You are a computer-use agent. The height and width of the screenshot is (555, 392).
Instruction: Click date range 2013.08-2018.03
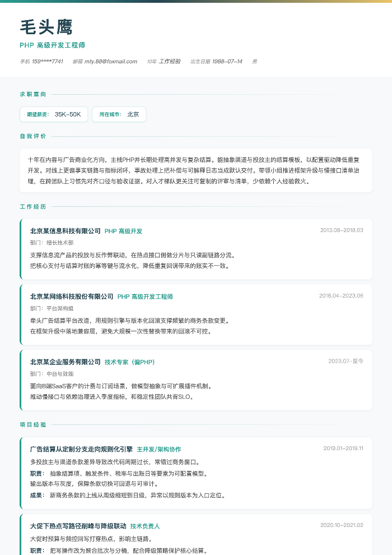tap(342, 230)
